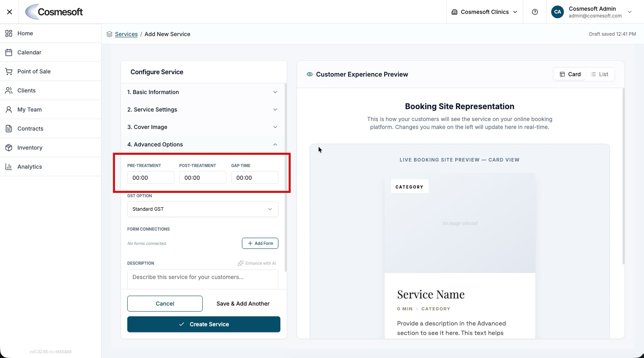
Task: Follow the Services breadcrumb link
Action: (126, 34)
